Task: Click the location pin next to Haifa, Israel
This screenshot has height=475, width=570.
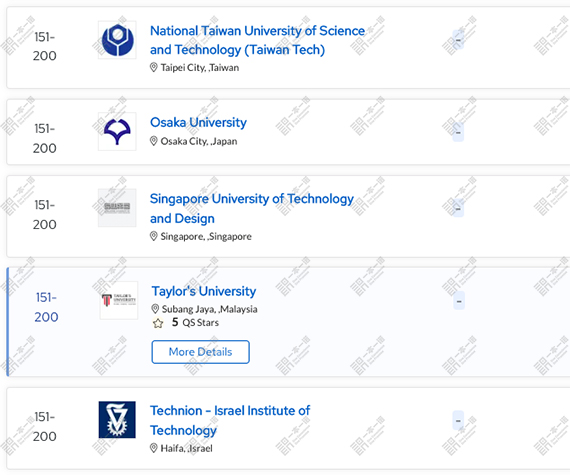Action: [154, 448]
